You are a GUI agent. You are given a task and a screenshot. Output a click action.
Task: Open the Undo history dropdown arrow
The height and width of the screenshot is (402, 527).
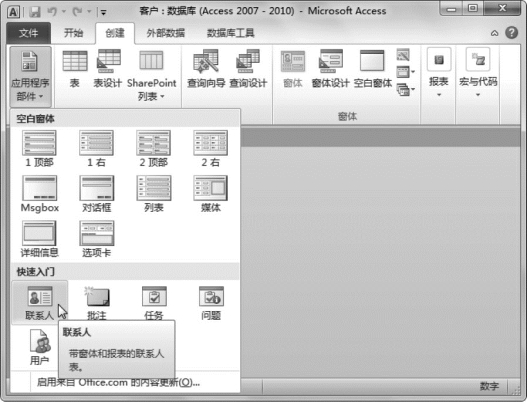coord(64,12)
